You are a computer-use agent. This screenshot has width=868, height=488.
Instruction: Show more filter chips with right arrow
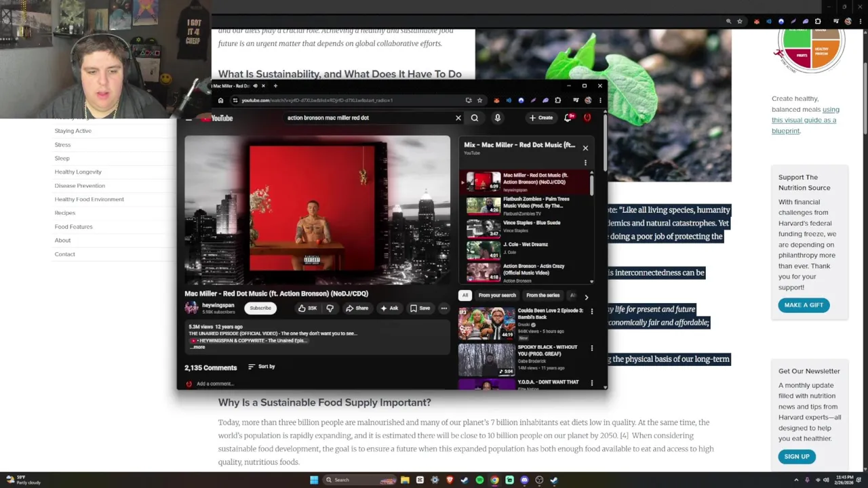point(587,296)
